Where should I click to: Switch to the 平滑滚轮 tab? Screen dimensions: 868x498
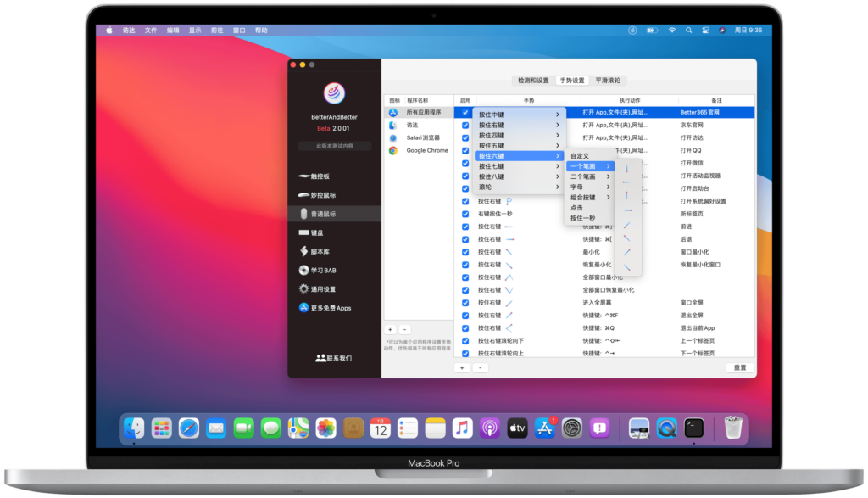(609, 81)
